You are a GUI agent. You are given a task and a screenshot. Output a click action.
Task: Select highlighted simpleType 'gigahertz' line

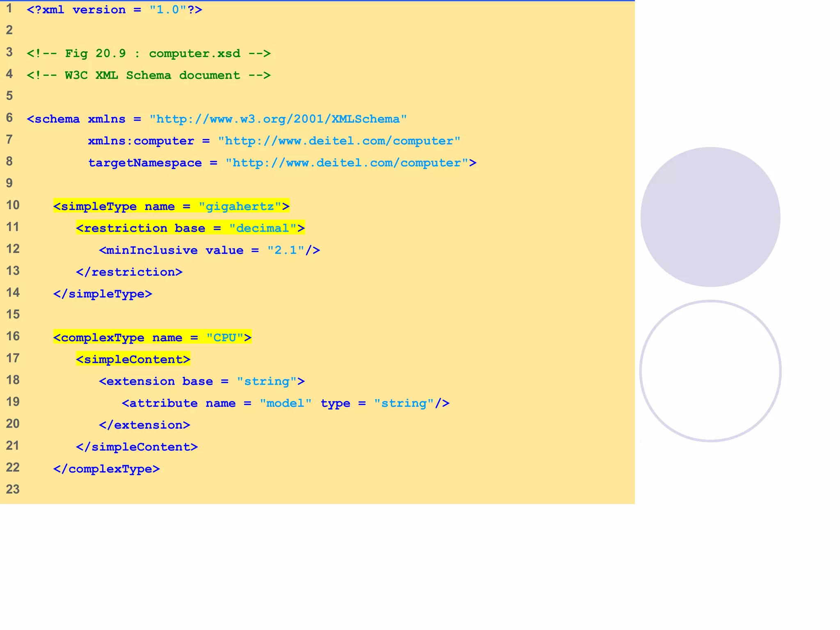pos(171,206)
